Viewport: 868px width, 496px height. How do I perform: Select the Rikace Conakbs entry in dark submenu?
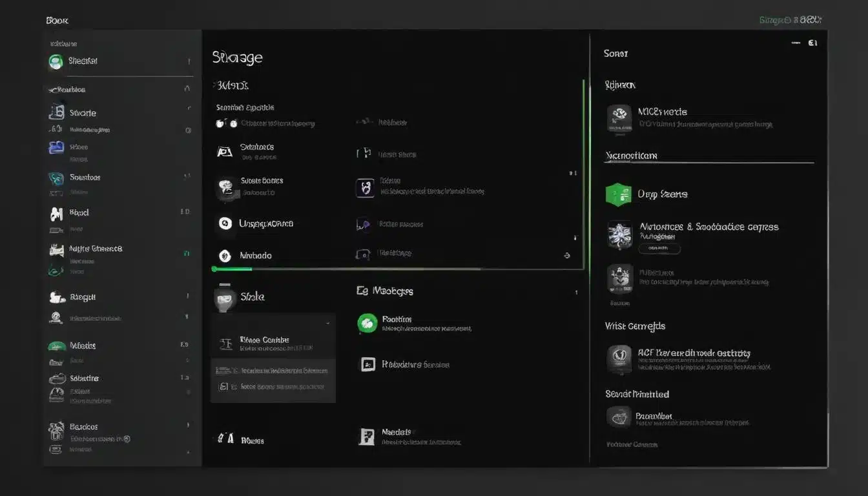[x=264, y=340]
